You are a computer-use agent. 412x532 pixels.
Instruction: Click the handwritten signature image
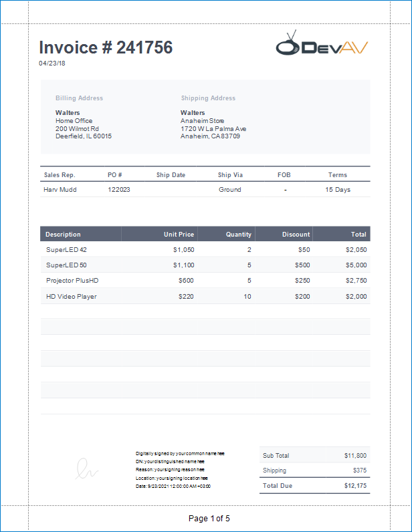pyautogui.click(x=88, y=469)
